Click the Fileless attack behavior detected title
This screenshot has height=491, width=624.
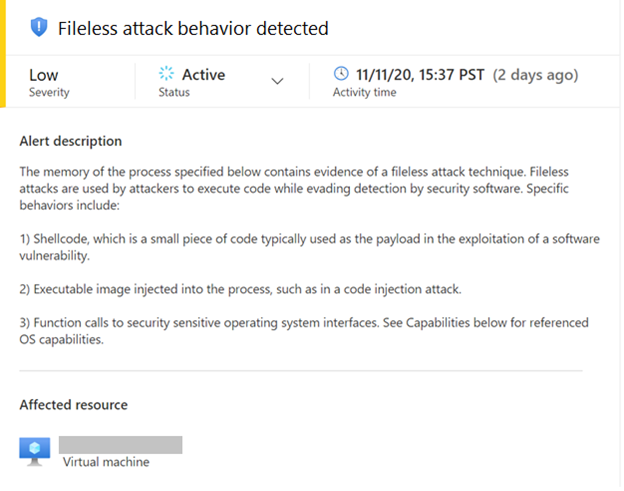pos(193,28)
